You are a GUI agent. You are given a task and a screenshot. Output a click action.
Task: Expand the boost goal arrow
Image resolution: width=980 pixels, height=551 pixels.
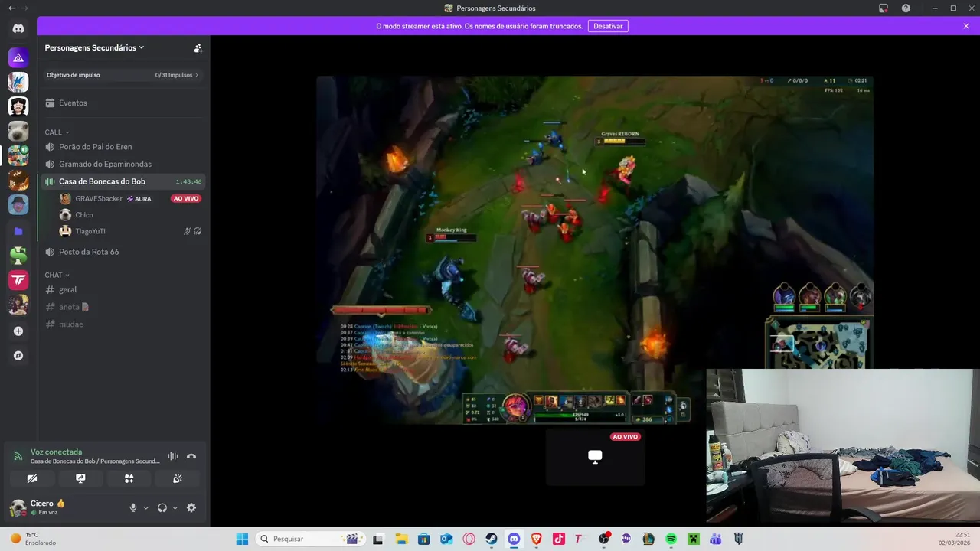197,75
